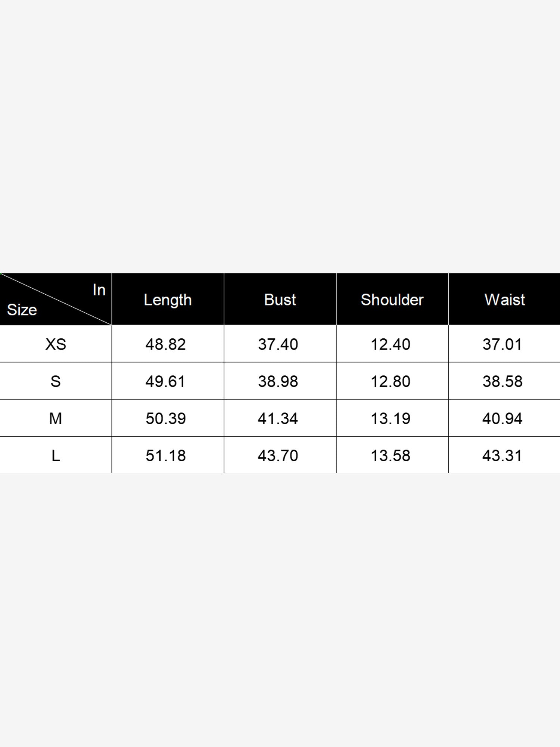Viewport: 560px width, 747px height.
Task: Click the L waist value 43.31
Action: point(502,456)
